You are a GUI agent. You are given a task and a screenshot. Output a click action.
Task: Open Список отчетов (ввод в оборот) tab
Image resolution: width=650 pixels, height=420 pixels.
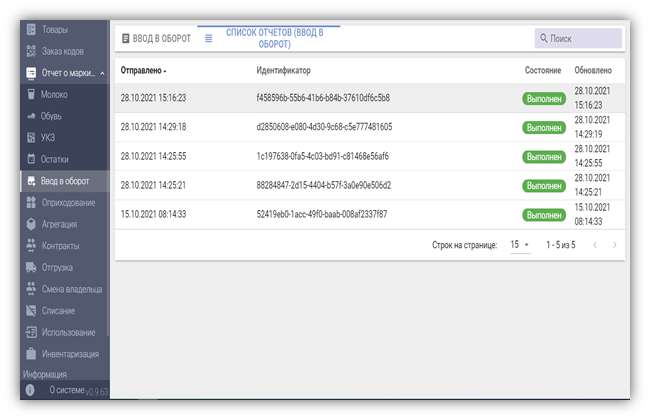pyautogui.click(x=267, y=38)
